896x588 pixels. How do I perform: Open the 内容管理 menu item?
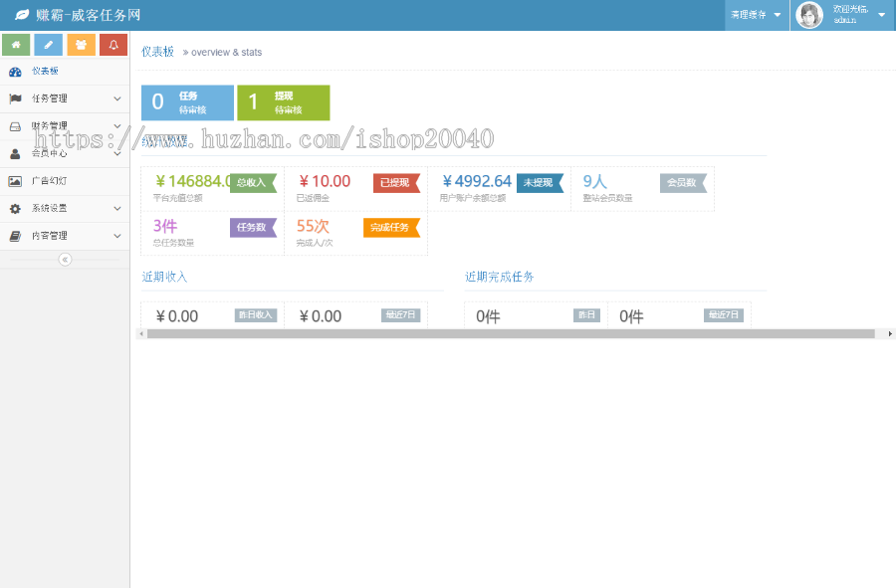(50, 237)
